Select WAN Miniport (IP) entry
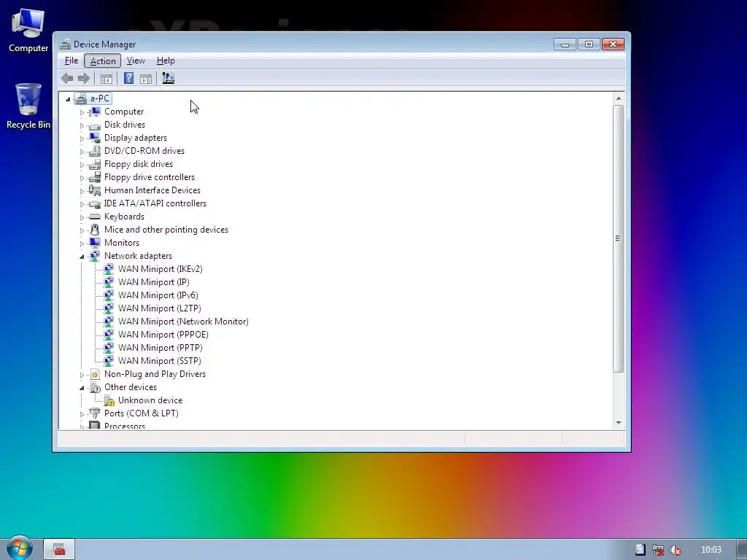 (x=154, y=282)
